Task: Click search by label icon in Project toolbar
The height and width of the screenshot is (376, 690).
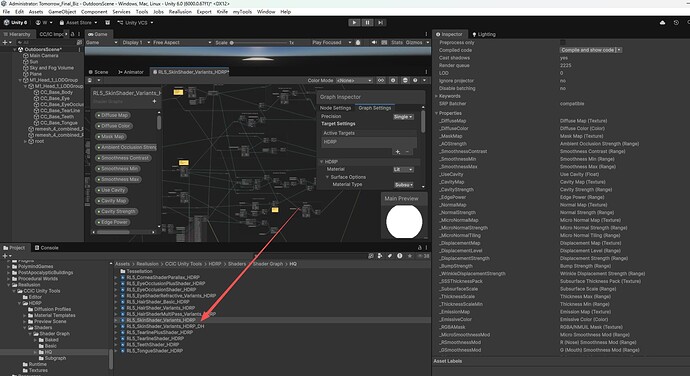Action: pyautogui.click(x=389, y=256)
